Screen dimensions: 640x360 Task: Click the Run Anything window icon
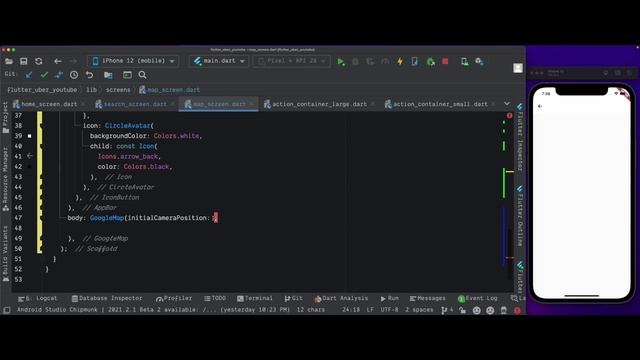pyautogui.click(x=127, y=75)
